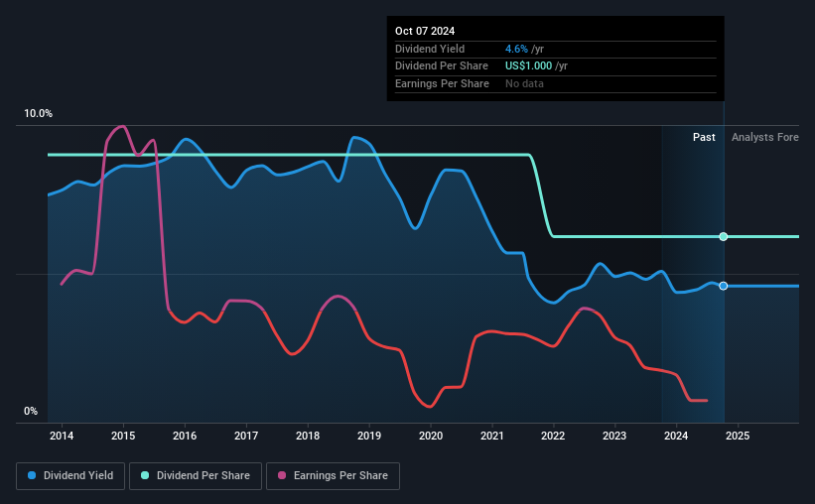Click the teal Dividend Per Share legend dot
Viewport: 815px width, 504px height.
click(x=145, y=475)
